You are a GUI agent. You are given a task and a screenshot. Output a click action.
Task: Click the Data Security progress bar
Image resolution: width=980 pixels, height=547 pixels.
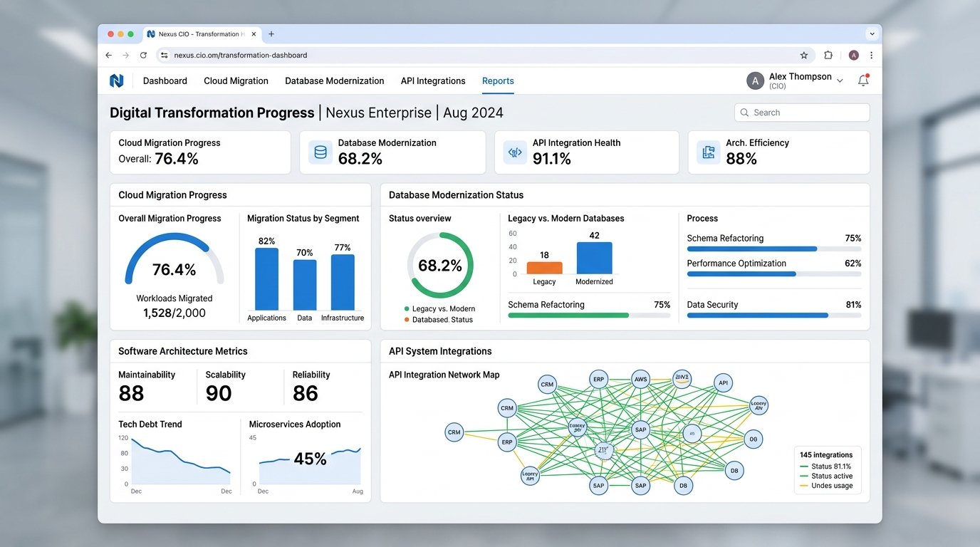click(x=774, y=315)
